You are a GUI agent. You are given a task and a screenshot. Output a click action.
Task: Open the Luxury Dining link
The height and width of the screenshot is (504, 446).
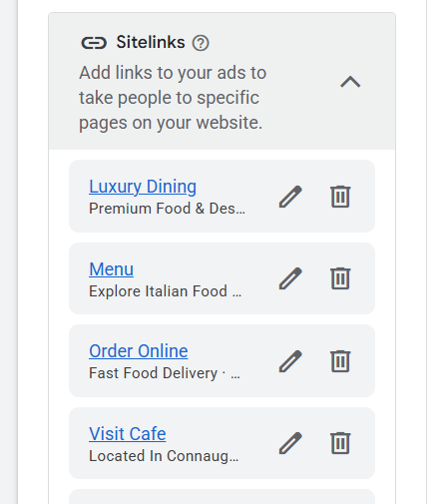pyautogui.click(x=143, y=187)
